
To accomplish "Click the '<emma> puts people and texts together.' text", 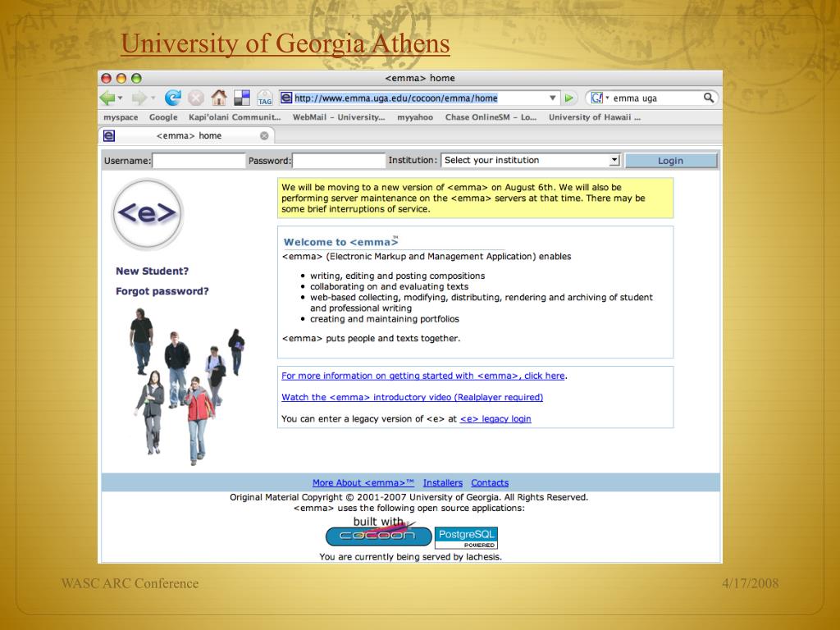I will 371,339.
